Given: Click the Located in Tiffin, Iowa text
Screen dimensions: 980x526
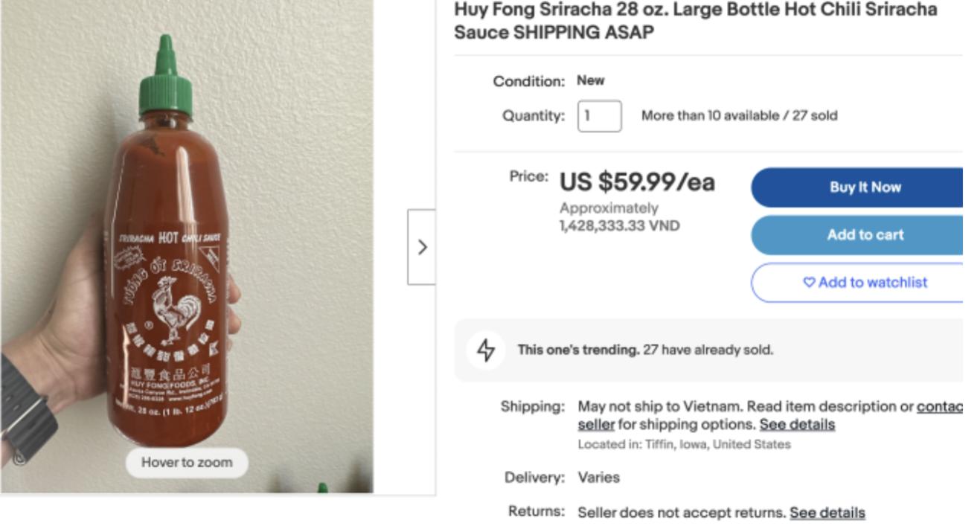Looking at the screenshot, I should [x=684, y=444].
